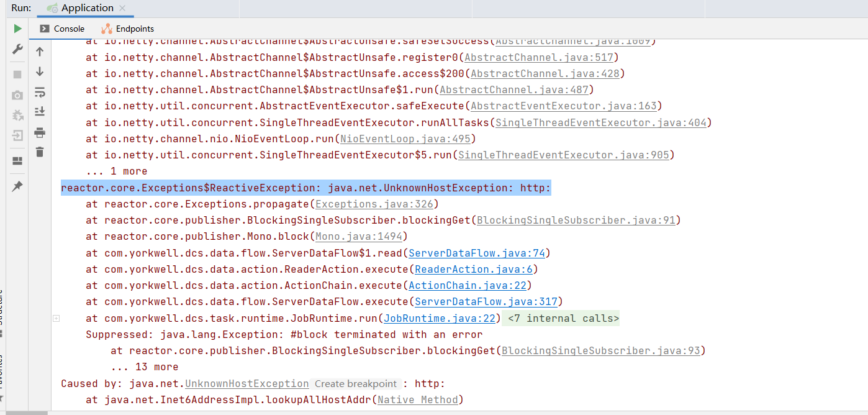Click the exit process icon

[17, 135]
